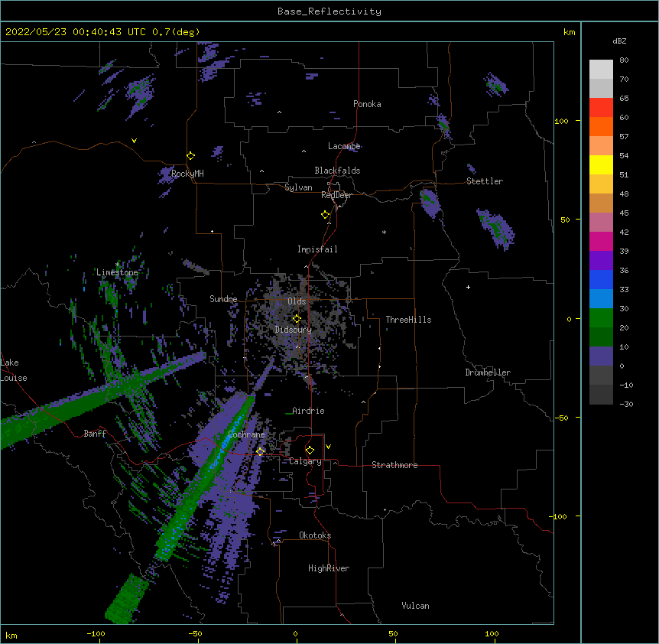
Task: Click the white asterisk marker east of Innisfail
Action: [x=384, y=232]
